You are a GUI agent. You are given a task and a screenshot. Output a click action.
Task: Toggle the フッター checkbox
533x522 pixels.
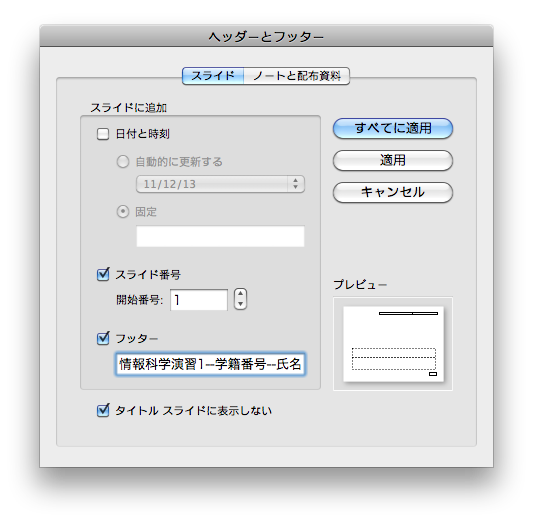pyautogui.click(x=103, y=338)
